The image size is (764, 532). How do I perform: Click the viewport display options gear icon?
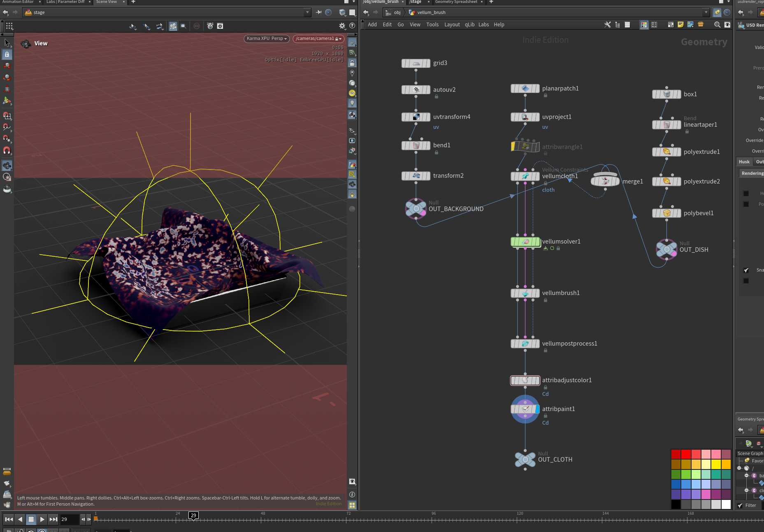[x=342, y=26]
